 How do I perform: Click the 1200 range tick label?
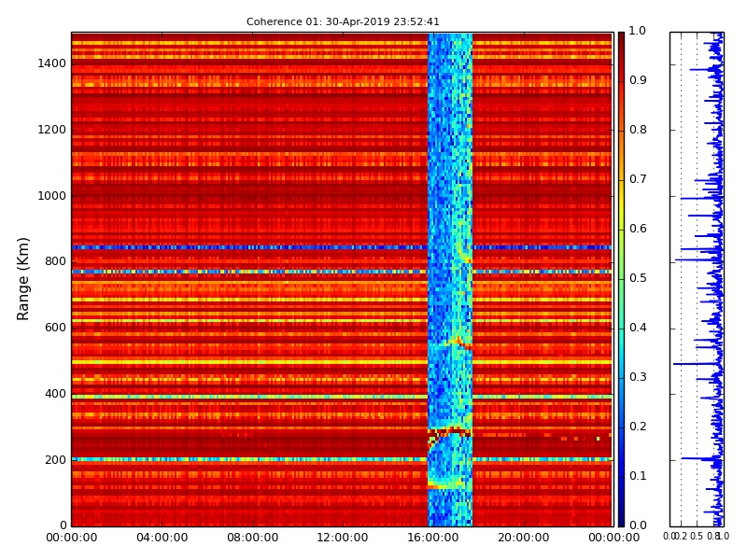click(x=51, y=130)
